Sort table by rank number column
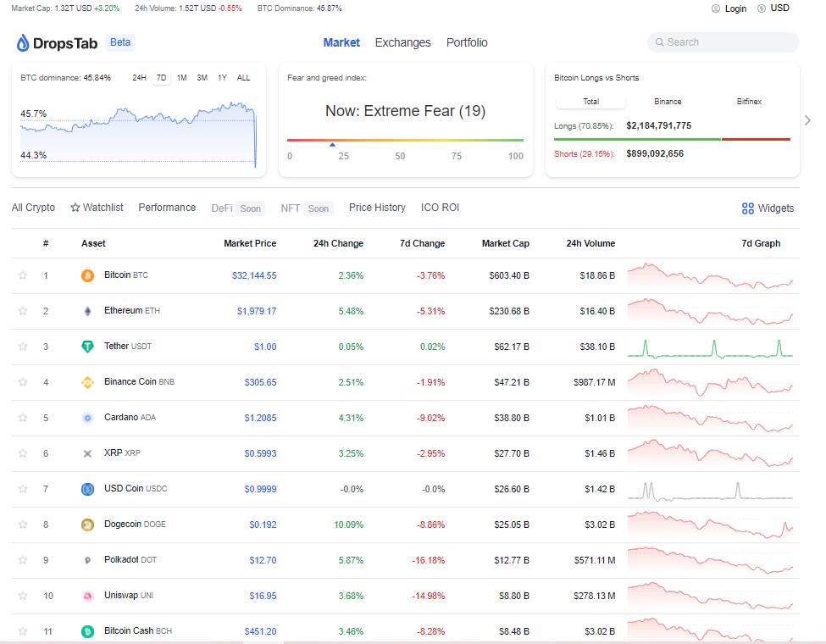Image resolution: width=826 pixels, height=644 pixels. [46, 243]
